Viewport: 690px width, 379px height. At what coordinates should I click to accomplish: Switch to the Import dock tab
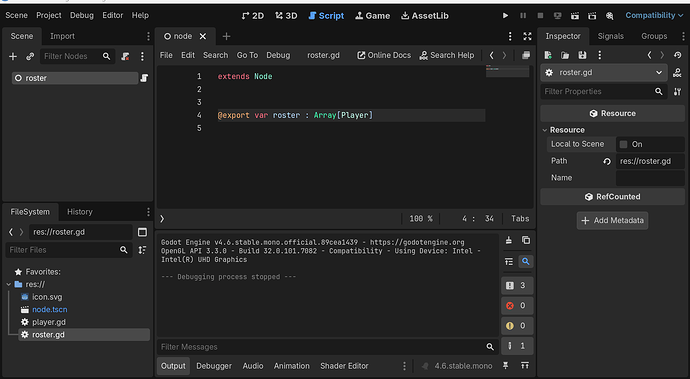pyautogui.click(x=62, y=36)
